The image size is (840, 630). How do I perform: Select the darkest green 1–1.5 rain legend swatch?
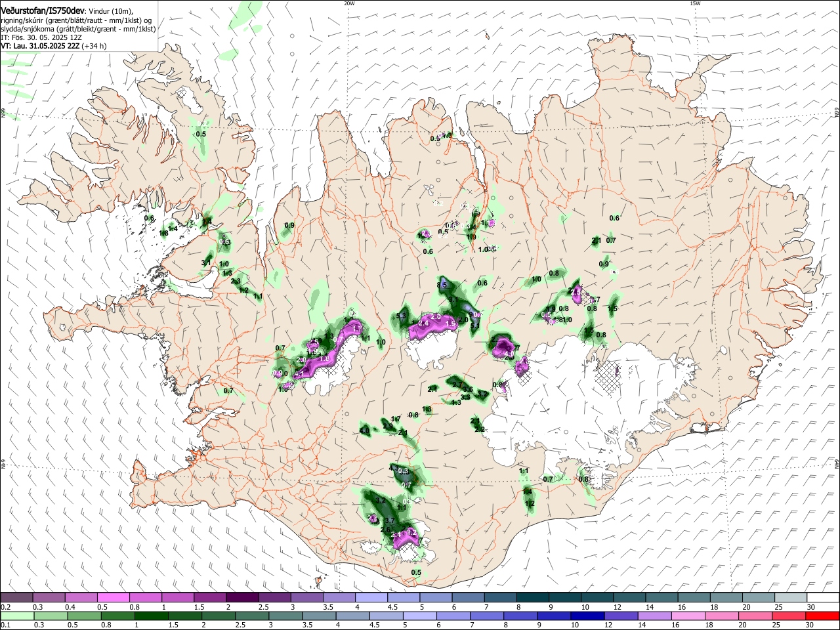pyautogui.click(x=151, y=616)
